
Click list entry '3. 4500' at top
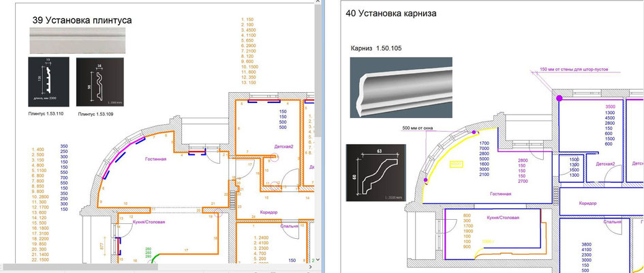click(x=248, y=30)
